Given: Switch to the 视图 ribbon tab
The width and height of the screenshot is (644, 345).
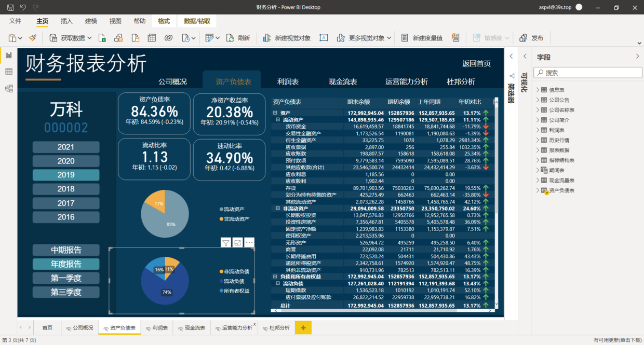Looking at the screenshot, I should [x=115, y=21].
